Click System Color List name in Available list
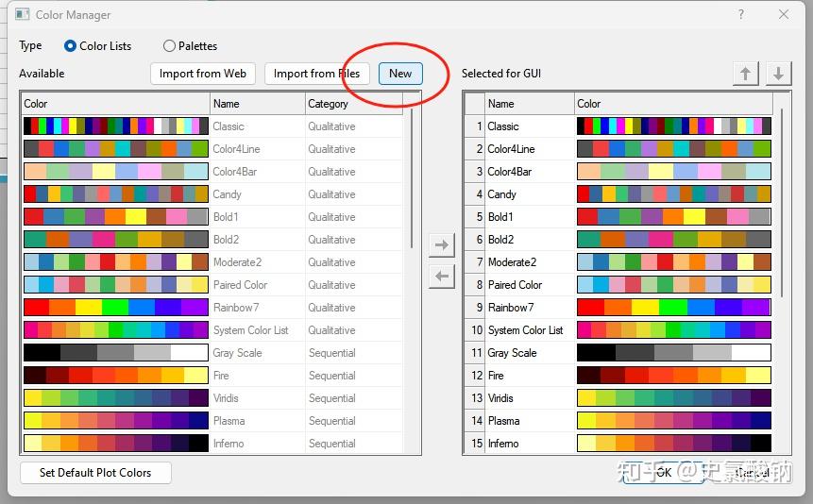This screenshot has height=504, width=813. coord(250,330)
